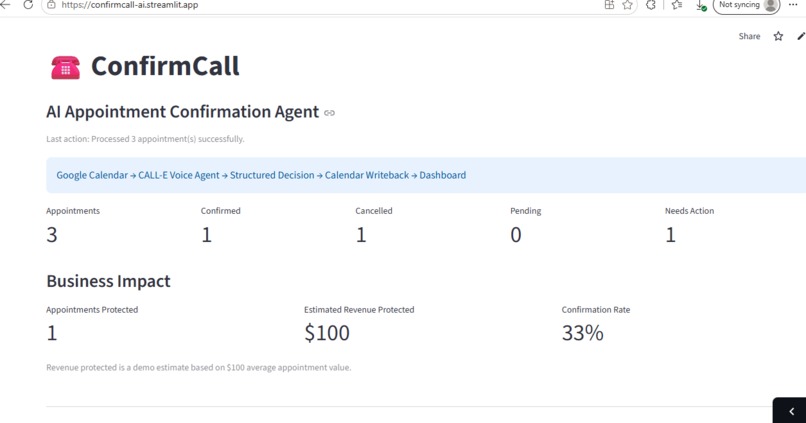Open the browser extensions puzzle icon

pos(651,5)
